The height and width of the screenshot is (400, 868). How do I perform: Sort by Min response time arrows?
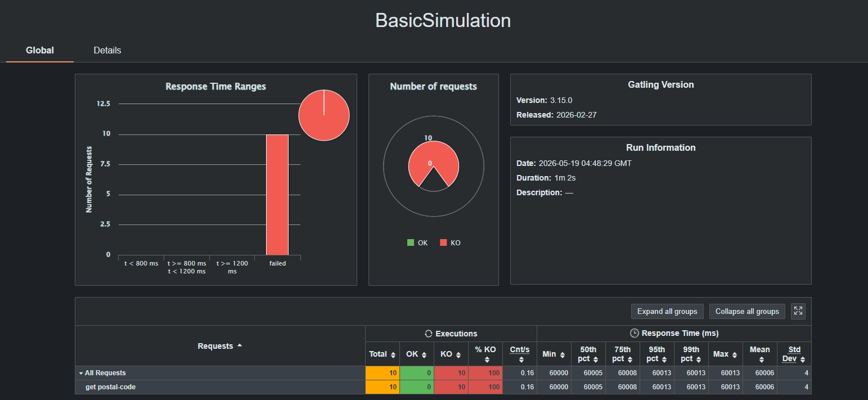(562, 355)
